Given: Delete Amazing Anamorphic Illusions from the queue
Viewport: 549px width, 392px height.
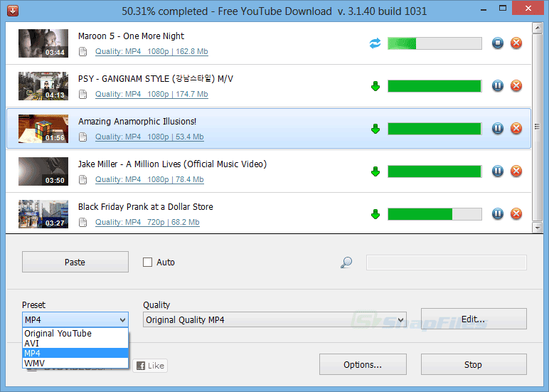Looking at the screenshot, I should click(x=516, y=129).
